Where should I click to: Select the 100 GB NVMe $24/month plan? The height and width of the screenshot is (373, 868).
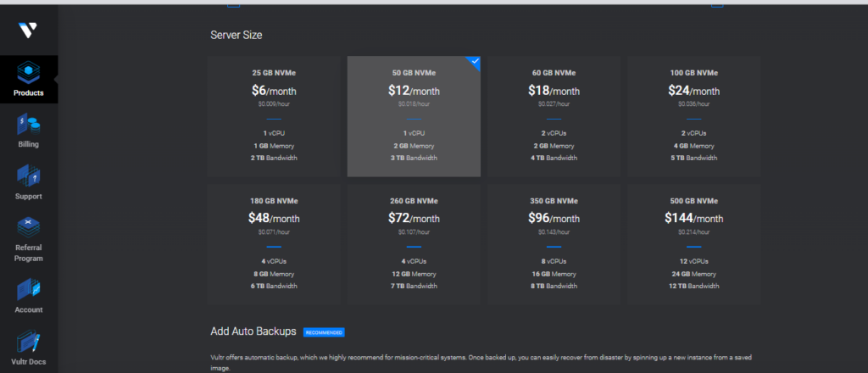click(693, 117)
